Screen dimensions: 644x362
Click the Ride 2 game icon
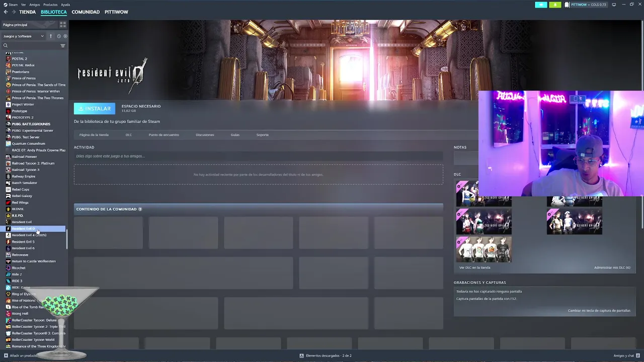pyautogui.click(x=8, y=275)
